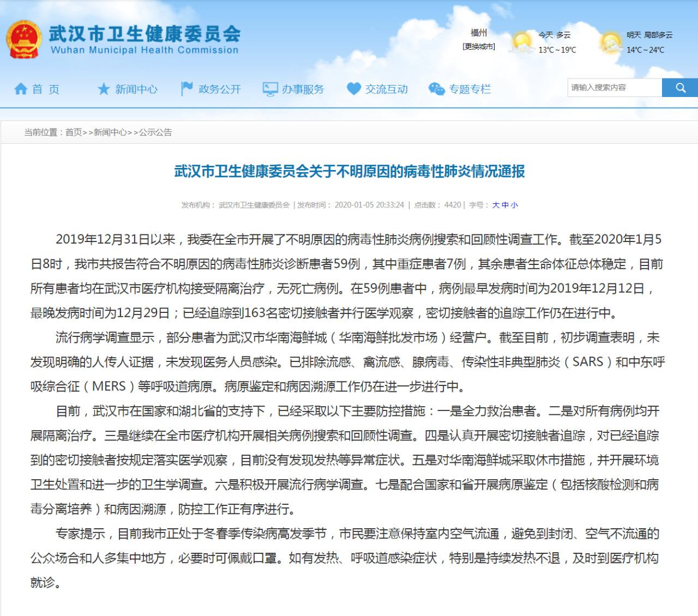Click the 明天 局部多云 weather label
This screenshot has width=698, height=616.
649,35
